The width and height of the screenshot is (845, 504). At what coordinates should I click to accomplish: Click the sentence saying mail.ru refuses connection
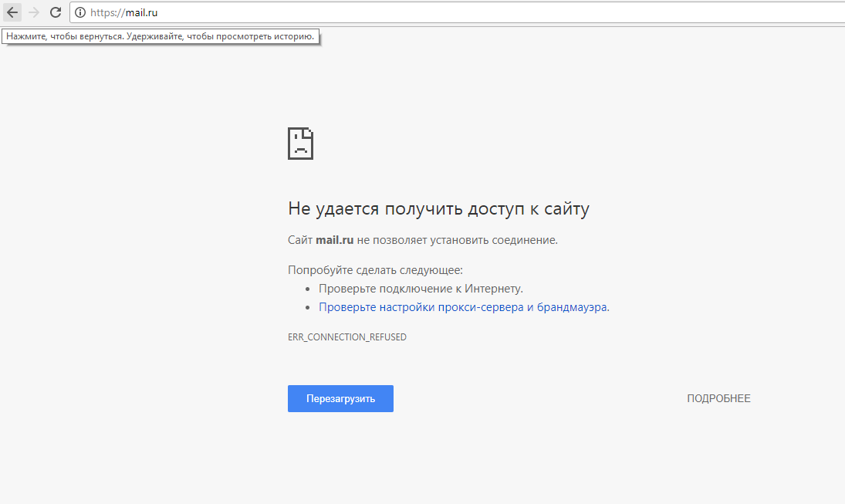click(x=423, y=240)
